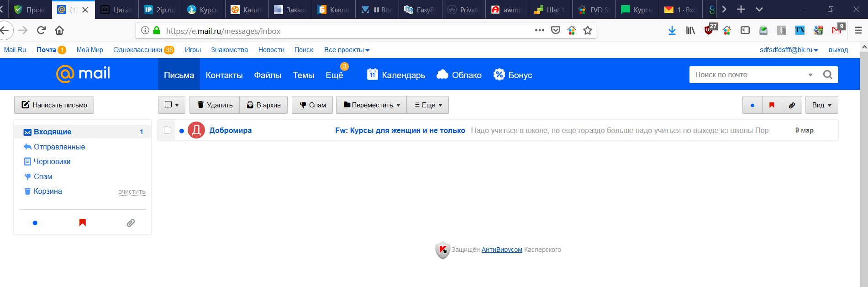Click the В архив button
Image resolution: width=868 pixels, height=287 pixels.
[x=263, y=105]
